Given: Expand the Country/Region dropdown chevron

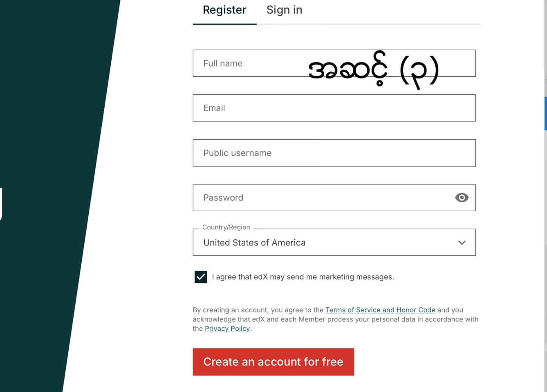Looking at the screenshot, I should 462,243.
